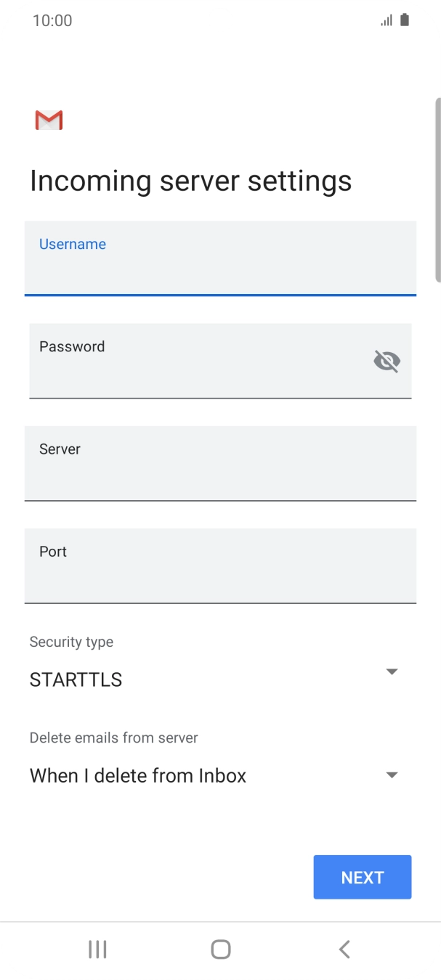Tap the battery status icon
Image resolution: width=441 pixels, height=980 pixels.
click(x=404, y=20)
